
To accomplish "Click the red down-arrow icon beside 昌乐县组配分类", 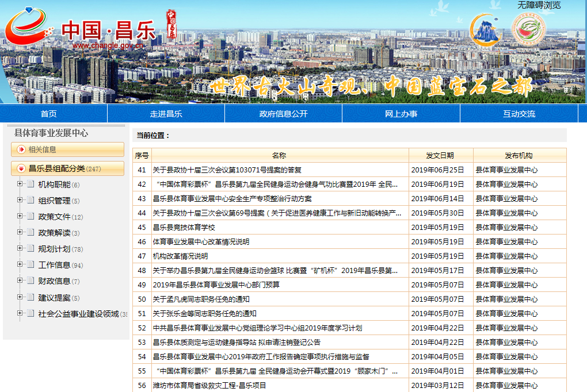I will 21,168.
